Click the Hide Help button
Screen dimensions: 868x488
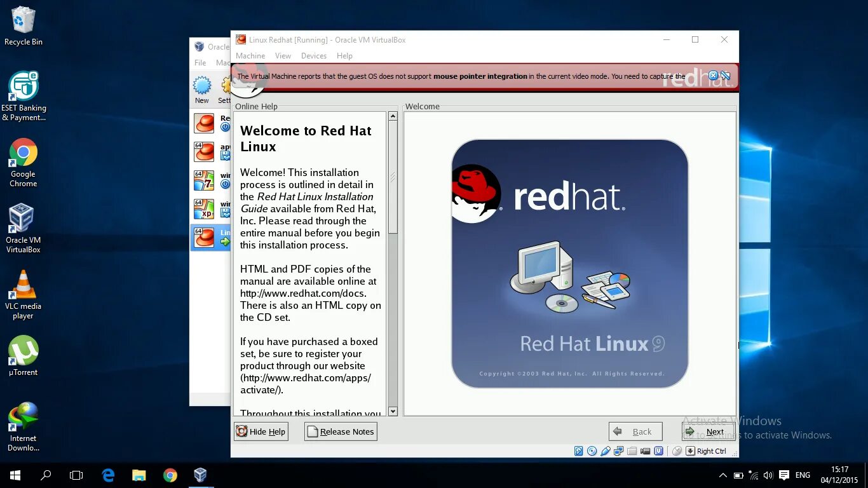[x=261, y=431]
